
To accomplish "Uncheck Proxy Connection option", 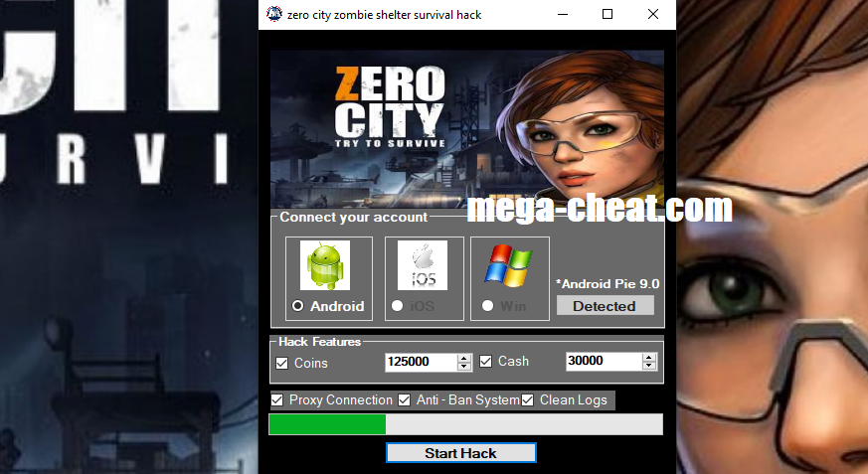I will click(x=276, y=399).
